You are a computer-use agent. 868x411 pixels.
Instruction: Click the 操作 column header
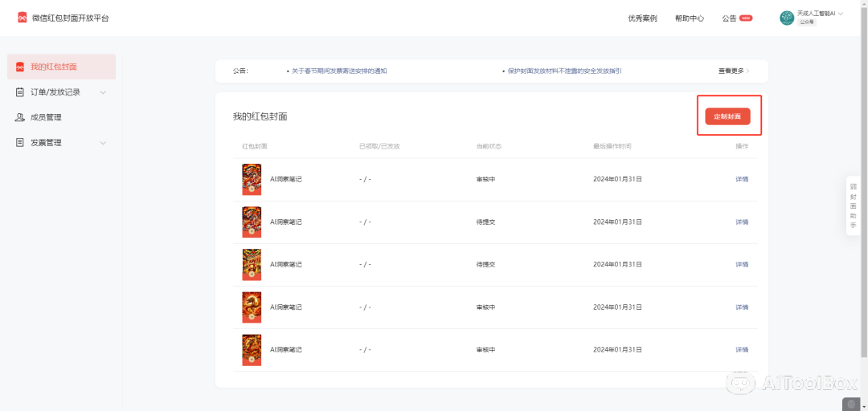tap(742, 147)
